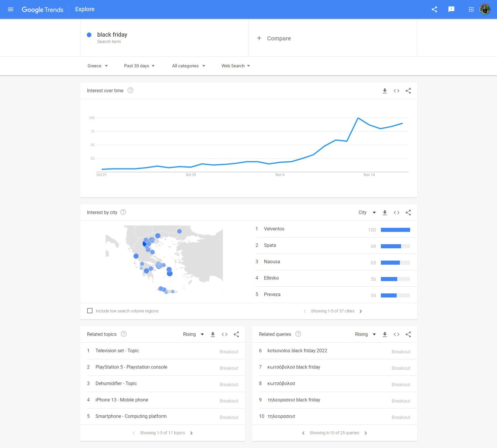Enable Include low search volume regions
Screen dimensions: 497x448
click(90, 311)
